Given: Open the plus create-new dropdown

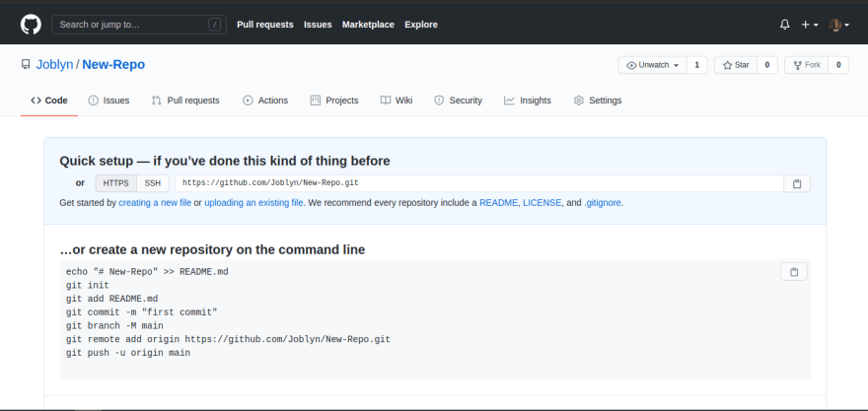Looking at the screenshot, I should coord(810,25).
